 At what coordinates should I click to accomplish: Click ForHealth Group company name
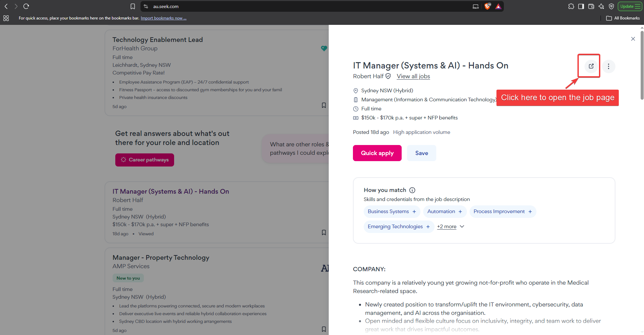[x=135, y=48]
